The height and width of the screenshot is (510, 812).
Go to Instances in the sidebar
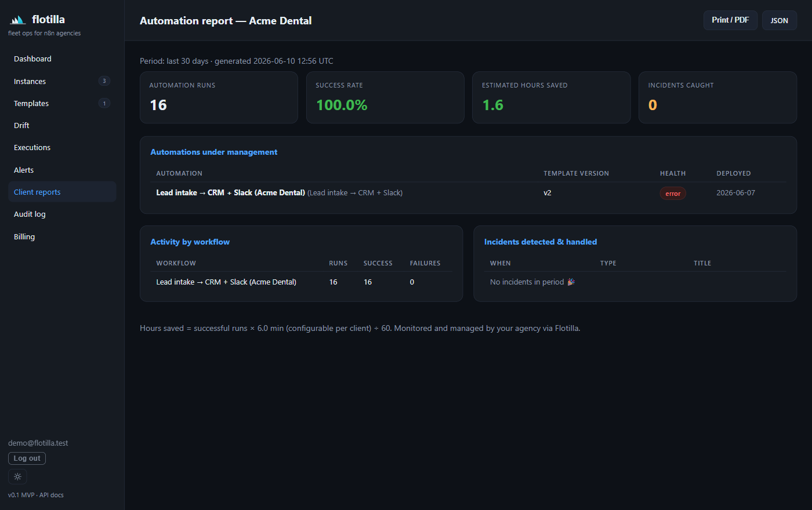tap(62, 81)
